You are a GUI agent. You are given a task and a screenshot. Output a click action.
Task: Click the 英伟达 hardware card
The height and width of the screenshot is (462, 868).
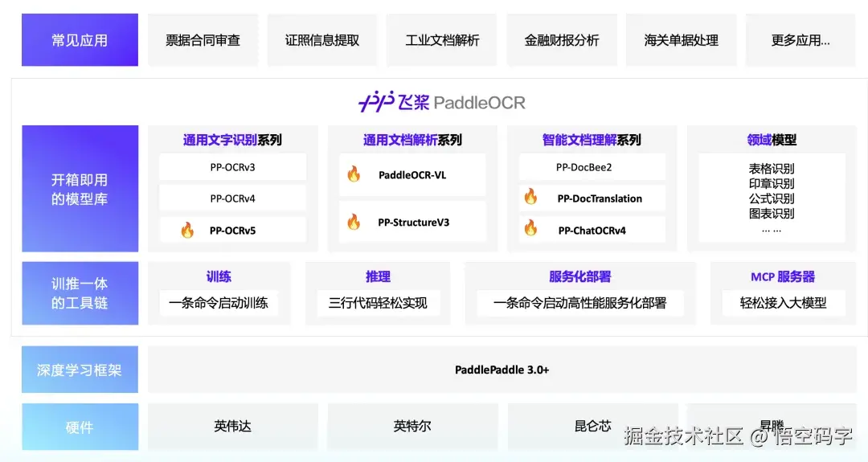tap(232, 427)
